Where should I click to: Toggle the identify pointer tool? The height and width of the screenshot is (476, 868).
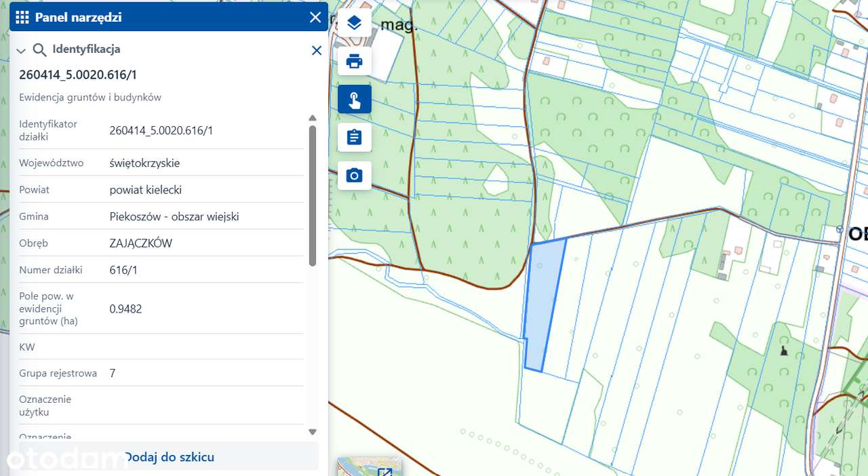click(354, 99)
